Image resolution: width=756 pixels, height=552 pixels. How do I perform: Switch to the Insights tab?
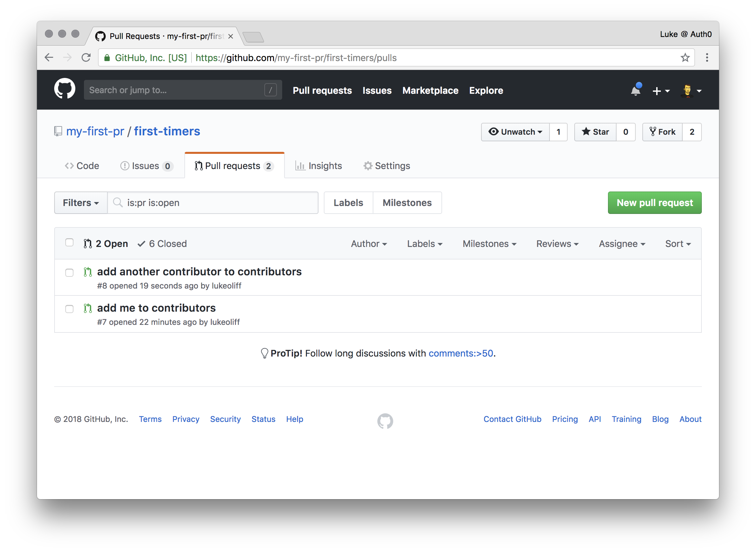[319, 166]
